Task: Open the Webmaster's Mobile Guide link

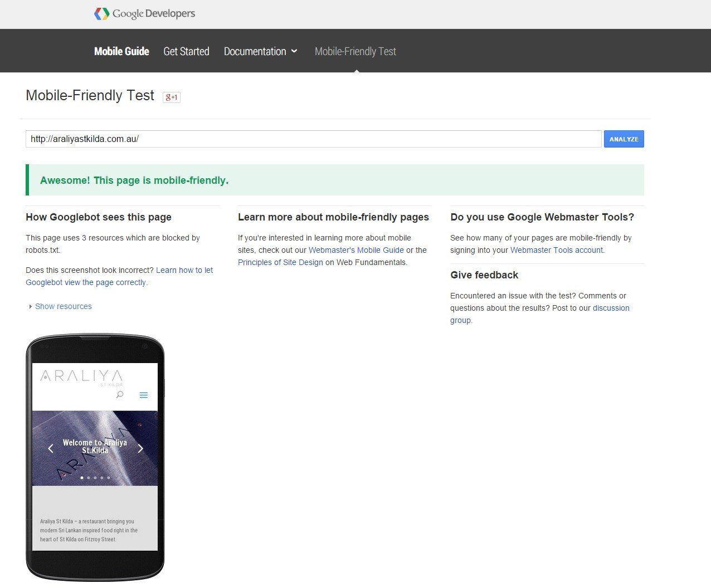Action: [x=356, y=250]
